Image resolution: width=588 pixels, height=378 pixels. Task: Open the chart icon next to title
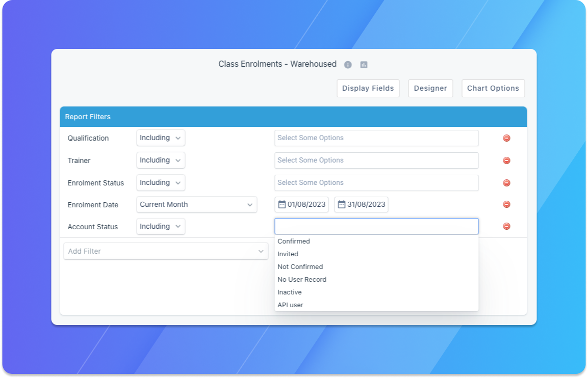coord(364,65)
